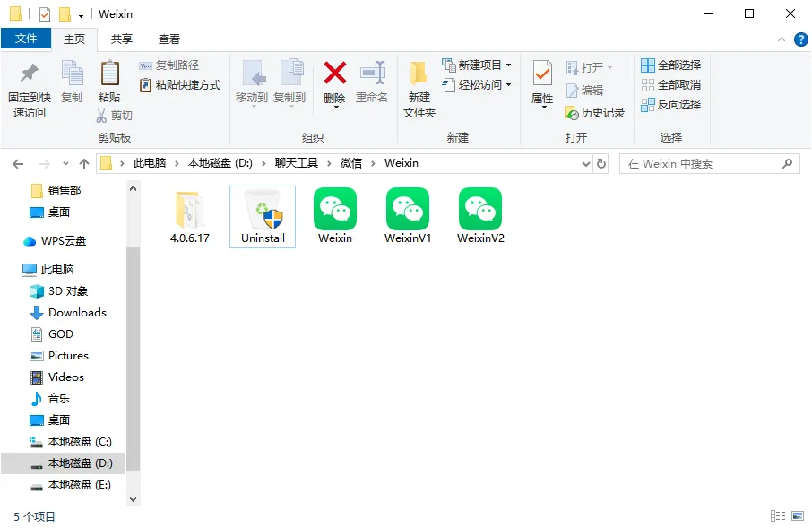Open the recent locations dropdown arrow
Image resolution: width=812 pixels, height=528 pixels.
65,164
